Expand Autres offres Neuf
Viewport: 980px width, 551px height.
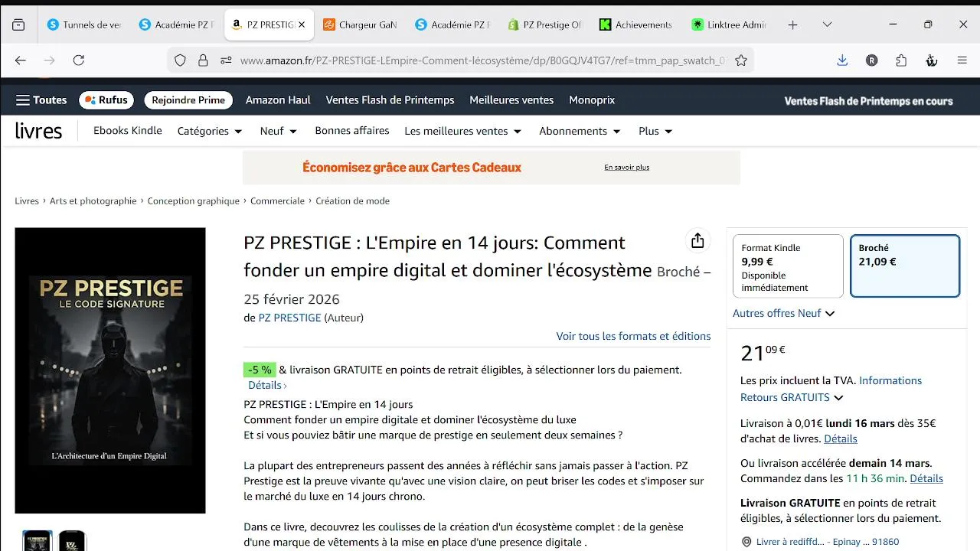click(783, 314)
